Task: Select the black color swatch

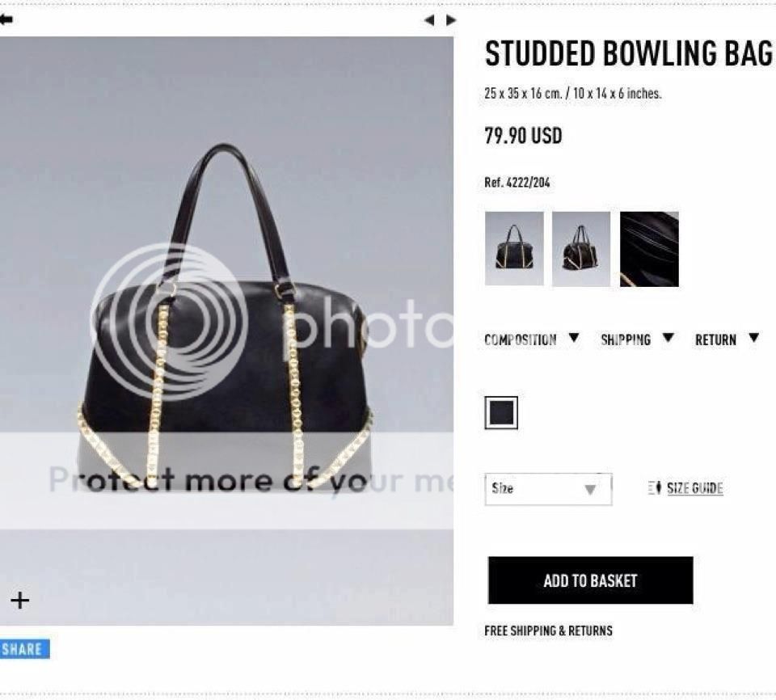Action: click(501, 413)
